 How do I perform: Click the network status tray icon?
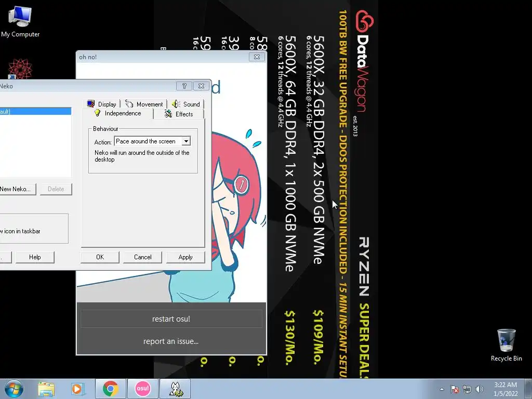click(467, 389)
